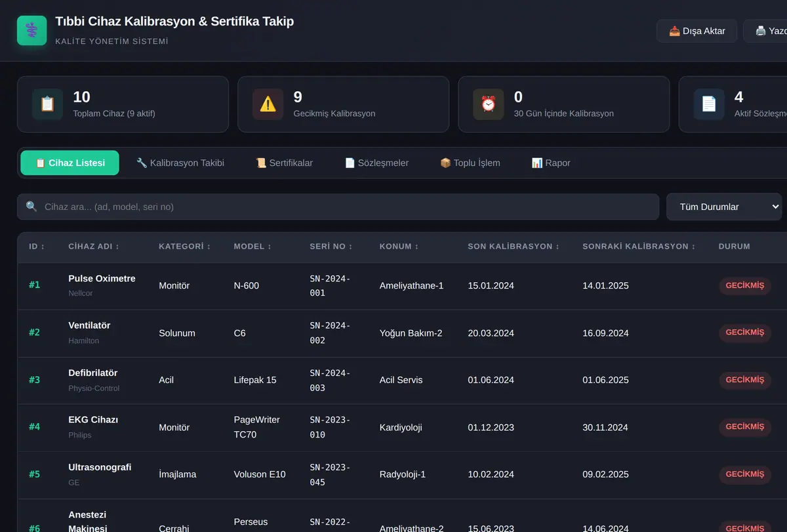Switch to the Cihaz Listesi tab
Screen dimensions: 787x532
pos(70,163)
